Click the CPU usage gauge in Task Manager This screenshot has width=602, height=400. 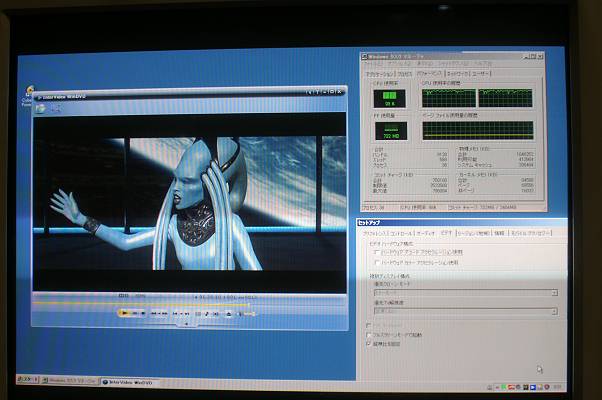pyautogui.click(x=389, y=98)
